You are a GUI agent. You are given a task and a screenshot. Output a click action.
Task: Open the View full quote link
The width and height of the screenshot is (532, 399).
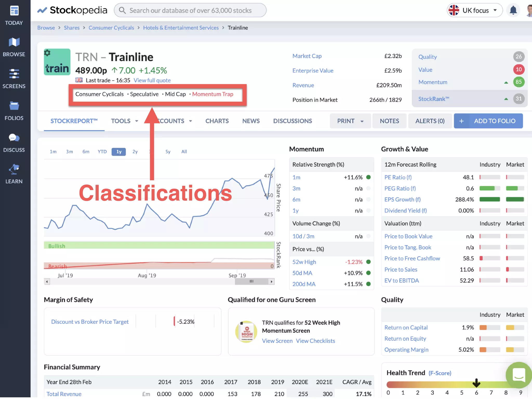click(x=152, y=81)
